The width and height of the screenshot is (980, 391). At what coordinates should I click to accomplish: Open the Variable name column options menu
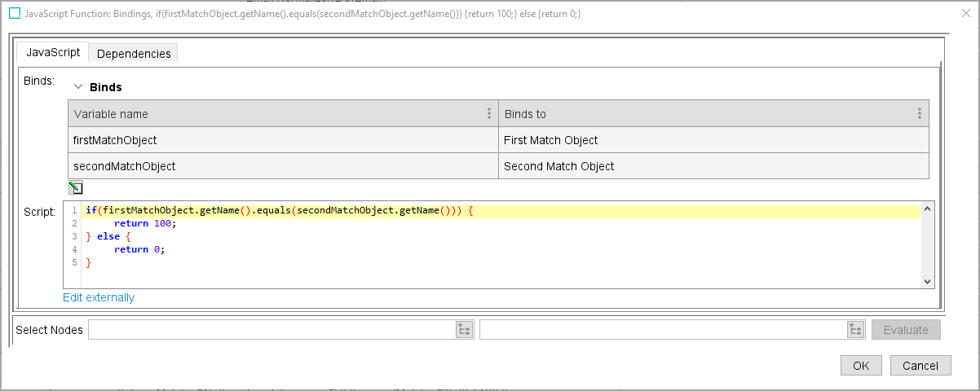489,114
